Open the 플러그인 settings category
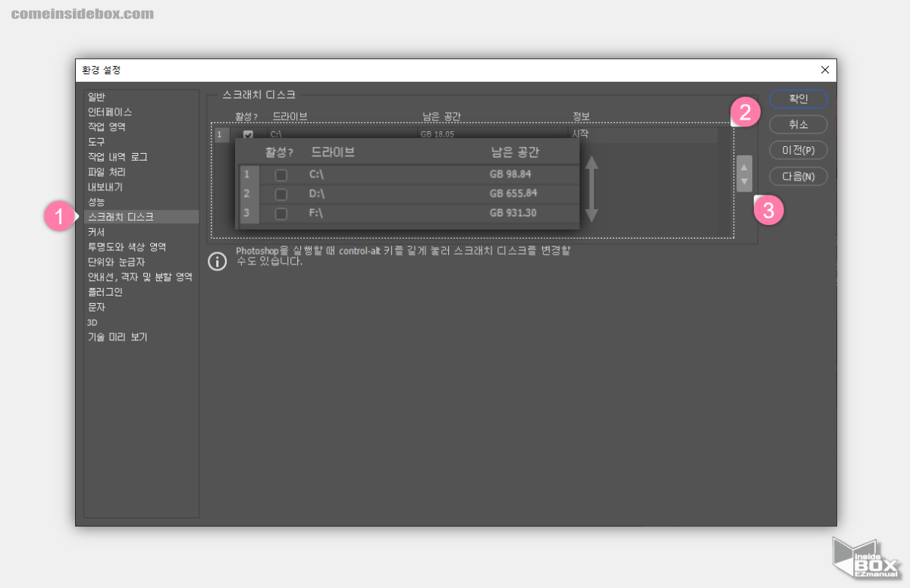Viewport: 910px width, 588px height. click(105, 292)
